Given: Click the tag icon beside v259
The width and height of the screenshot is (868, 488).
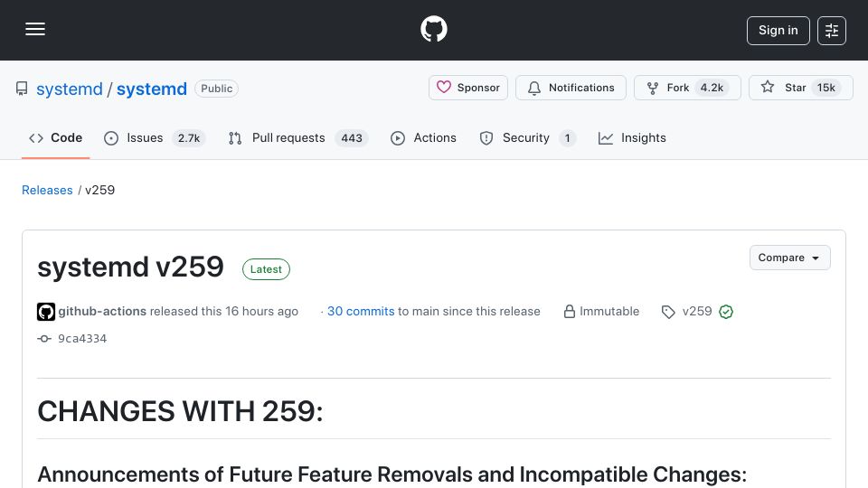Looking at the screenshot, I should [668, 312].
